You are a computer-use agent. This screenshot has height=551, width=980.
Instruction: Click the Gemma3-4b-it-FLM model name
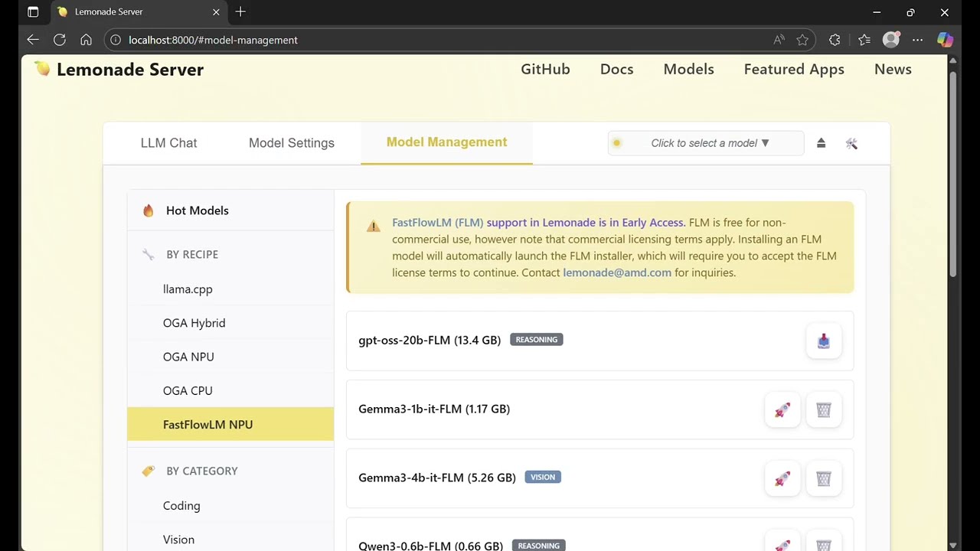[437, 478]
